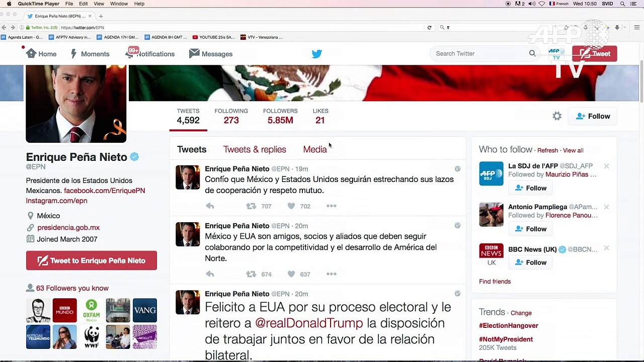Open Find friends link

point(495,282)
